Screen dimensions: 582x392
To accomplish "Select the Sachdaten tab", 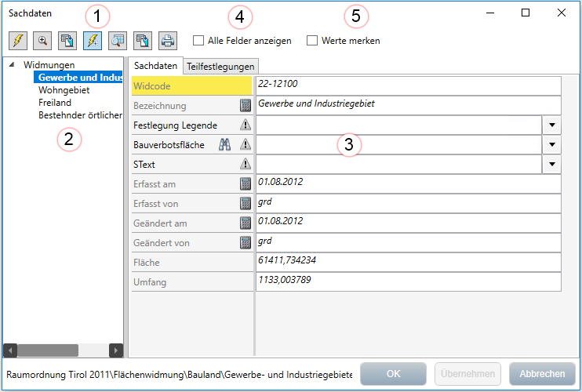I will click(156, 66).
